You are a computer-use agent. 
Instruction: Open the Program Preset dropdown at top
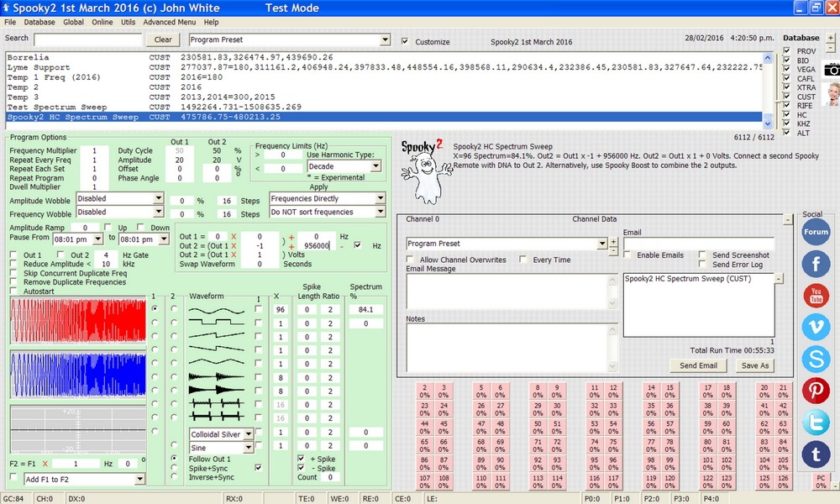[x=385, y=39]
